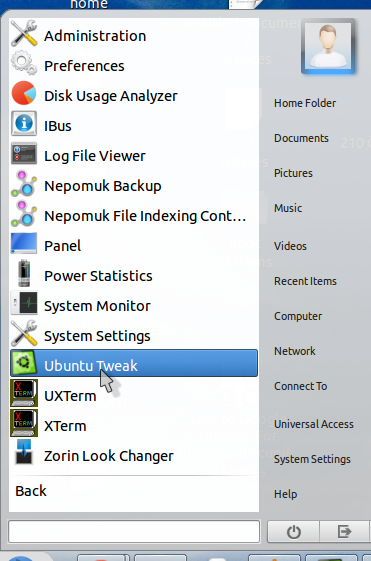Click the user avatar picture
This screenshot has height=561, width=371.
coord(328,47)
